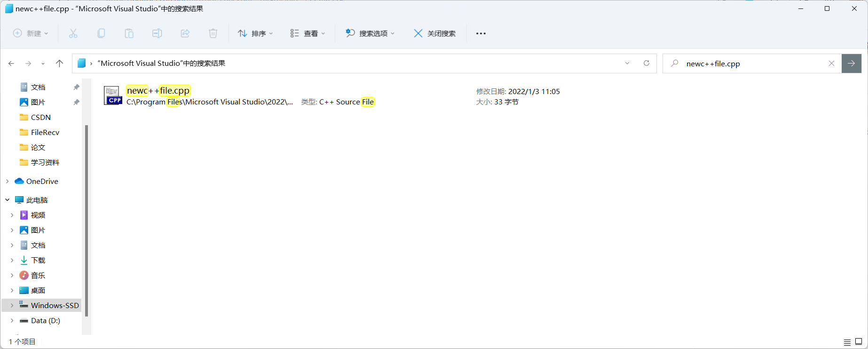The image size is (868, 349).
Task: Click the Paste clipboard icon
Action: pos(129,33)
